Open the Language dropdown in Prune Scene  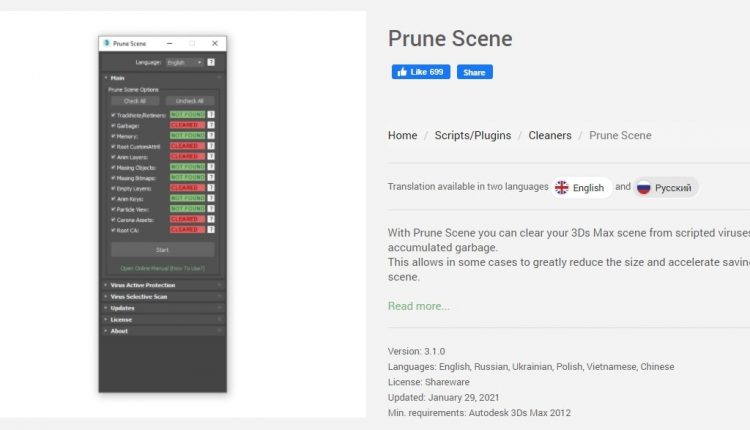pos(184,62)
